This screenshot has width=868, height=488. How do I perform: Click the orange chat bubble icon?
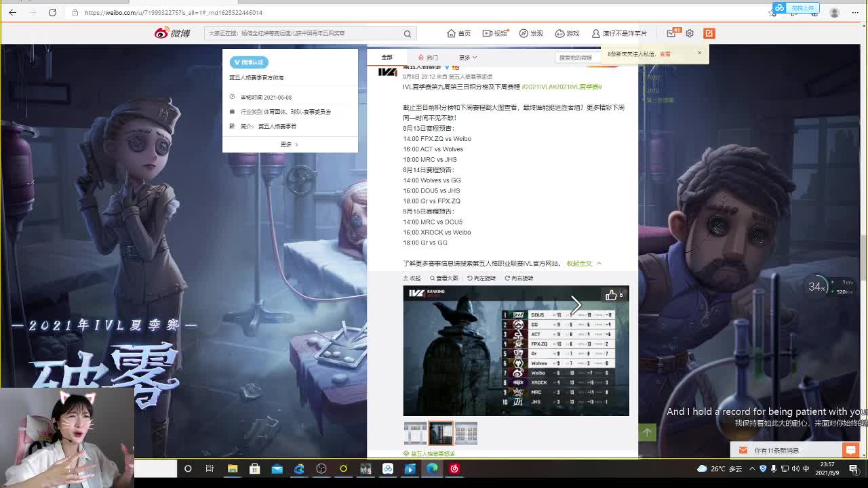(850, 450)
